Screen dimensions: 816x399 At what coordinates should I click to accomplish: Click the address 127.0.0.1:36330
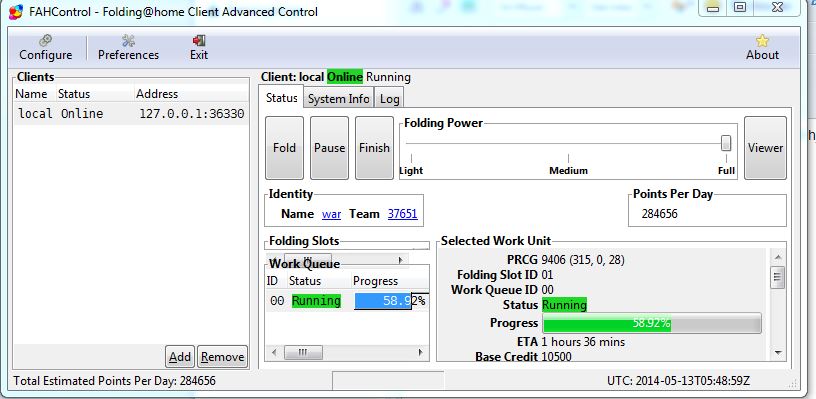click(192, 113)
